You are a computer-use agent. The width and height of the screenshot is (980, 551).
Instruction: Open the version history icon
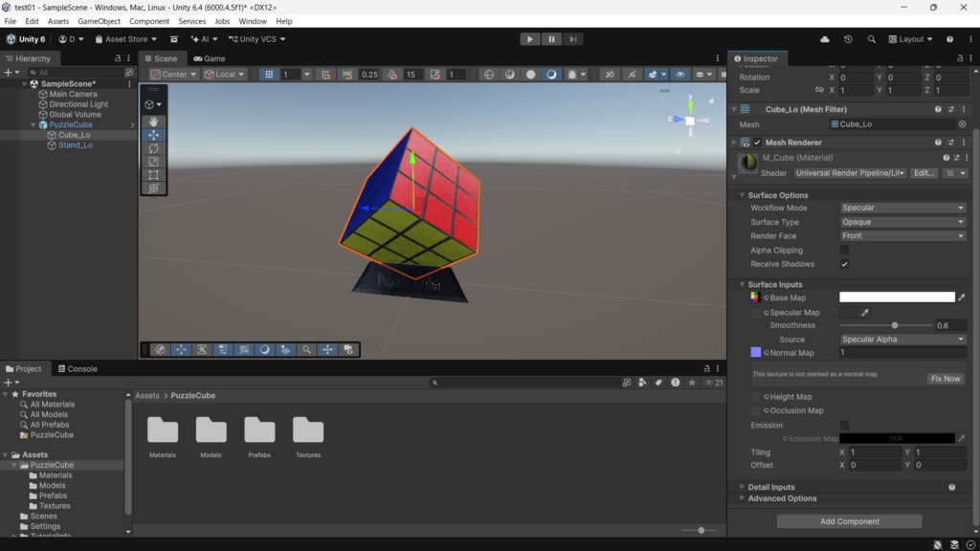tap(848, 38)
